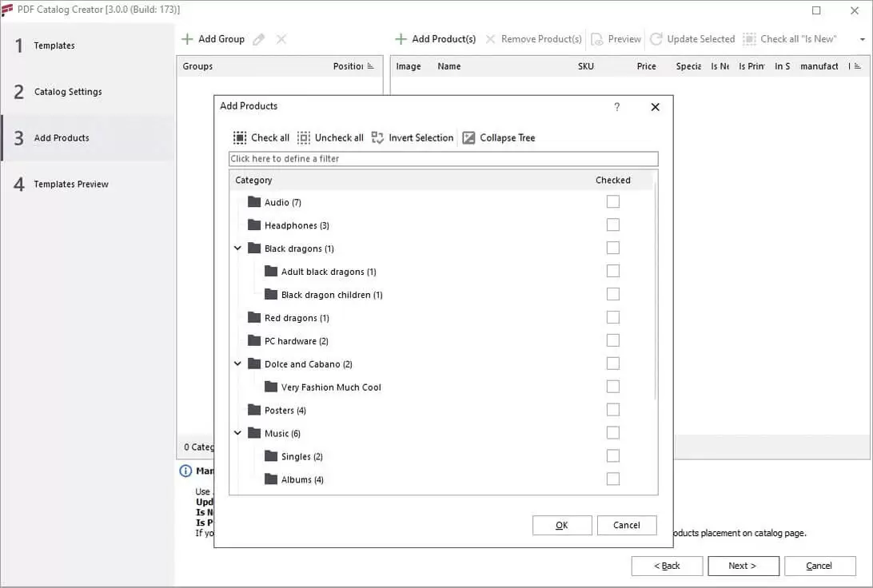Click the Uncheck all icon
Screen dimensions: 873x588
click(304, 138)
